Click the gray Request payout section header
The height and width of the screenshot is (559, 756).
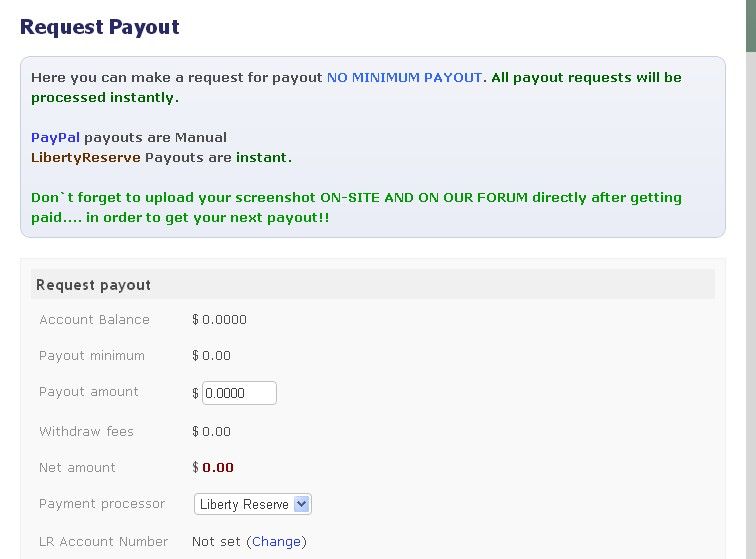pyautogui.click(x=372, y=285)
